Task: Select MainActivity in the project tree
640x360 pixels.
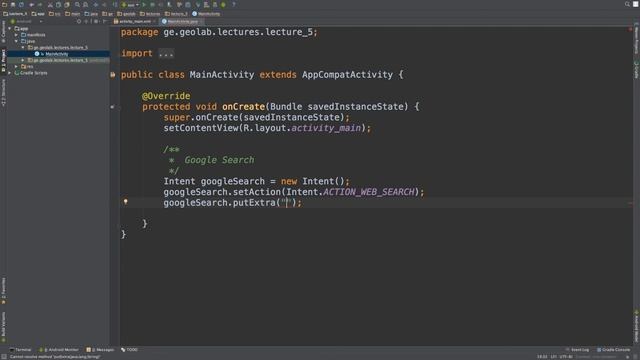Action: tap(58, 54)
